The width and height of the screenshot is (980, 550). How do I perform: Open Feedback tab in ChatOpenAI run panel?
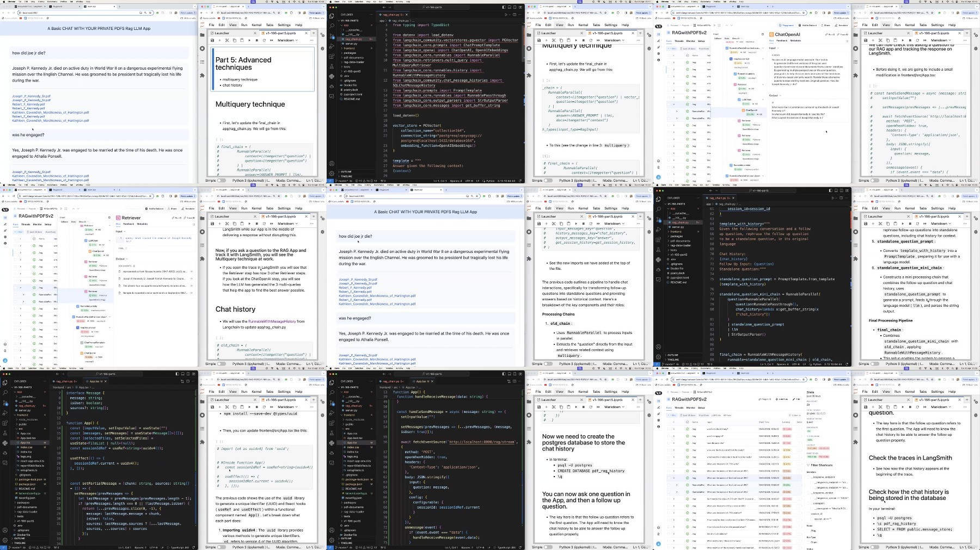(x=782, y=40)
